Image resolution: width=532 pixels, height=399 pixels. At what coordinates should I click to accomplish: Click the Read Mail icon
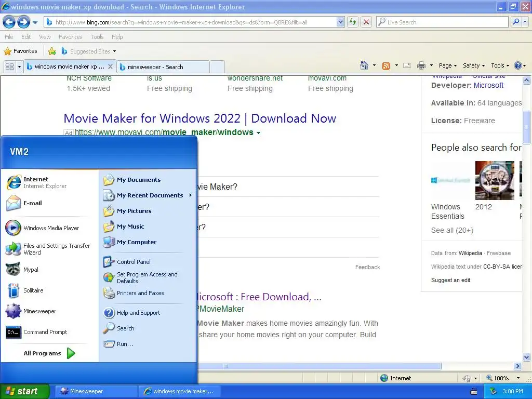click(407, 65)
